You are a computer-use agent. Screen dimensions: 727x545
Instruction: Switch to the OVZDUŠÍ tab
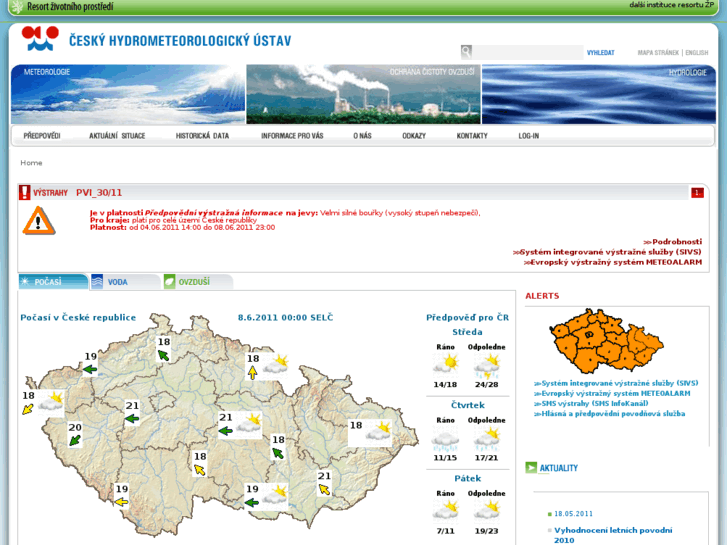pos(198,282)
